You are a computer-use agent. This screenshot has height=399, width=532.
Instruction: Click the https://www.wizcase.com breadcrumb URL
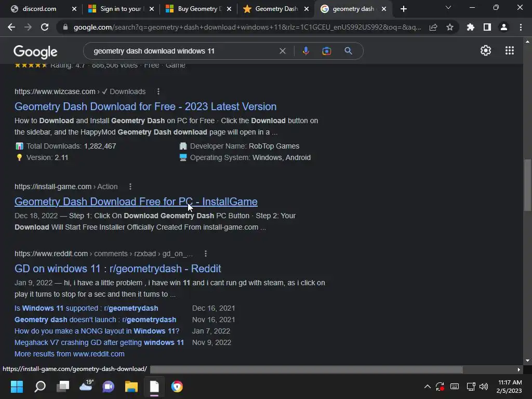click(x=55, y=91)
